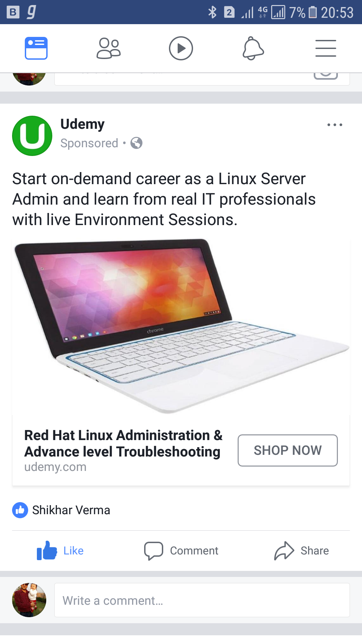Screen dimensions: 362x644
Task: Open Red Hat Linux Administration course title
Action: click(x=123, y=443)
